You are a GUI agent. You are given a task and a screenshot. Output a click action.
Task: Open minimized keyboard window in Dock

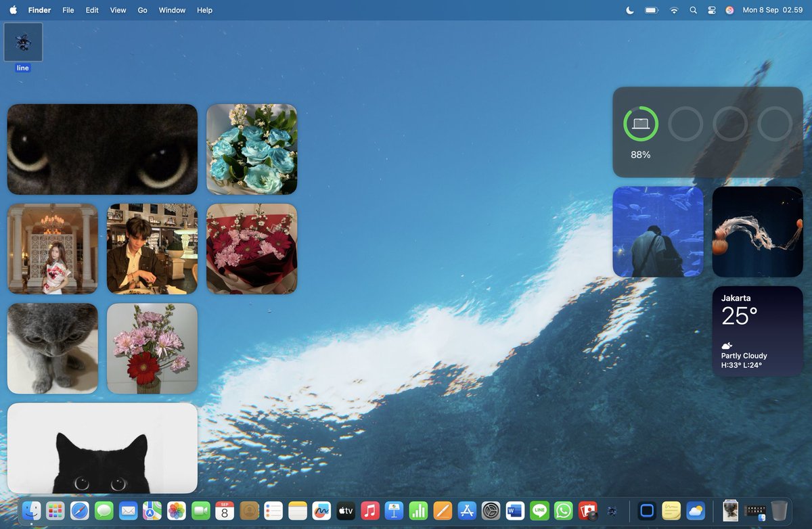click(x=754, y=511)
